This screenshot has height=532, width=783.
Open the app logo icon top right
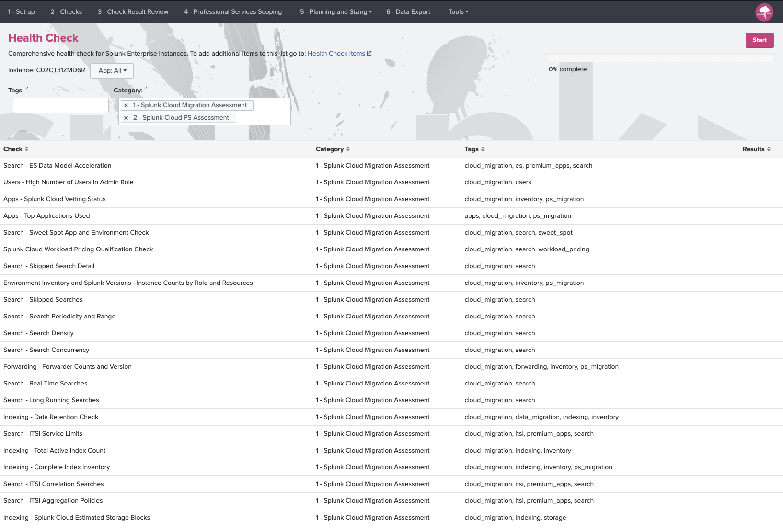(x=764, y=12)
